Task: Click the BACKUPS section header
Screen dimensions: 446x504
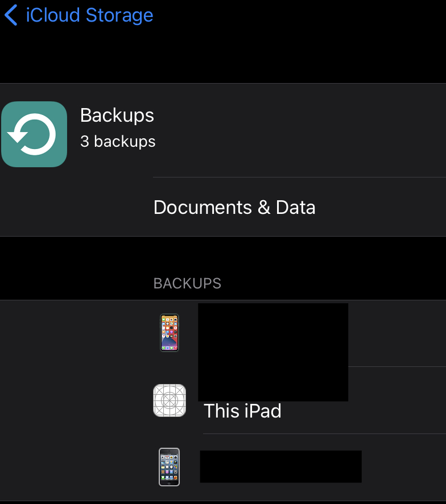Action: pyautogui.click(x=187, y=283)
